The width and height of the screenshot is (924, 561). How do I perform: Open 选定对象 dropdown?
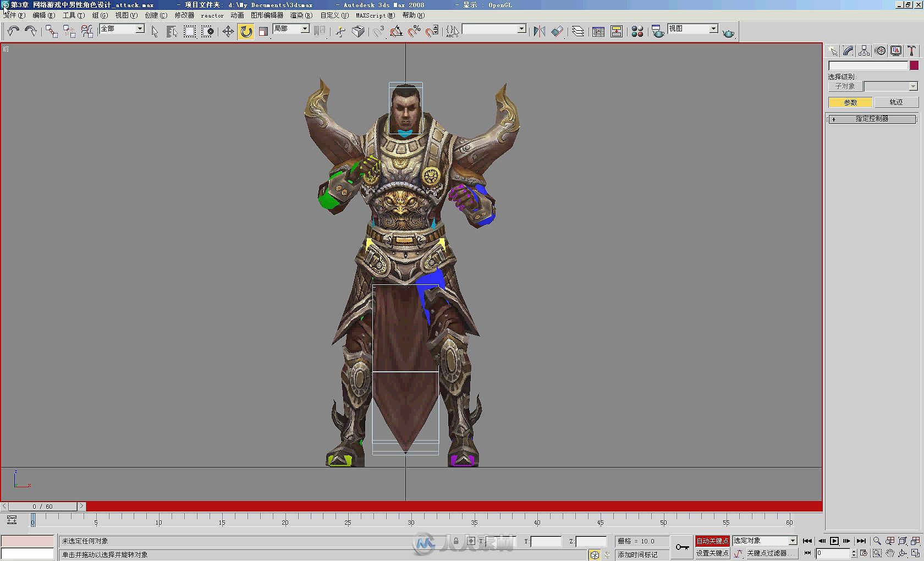(x=765, y=541)
